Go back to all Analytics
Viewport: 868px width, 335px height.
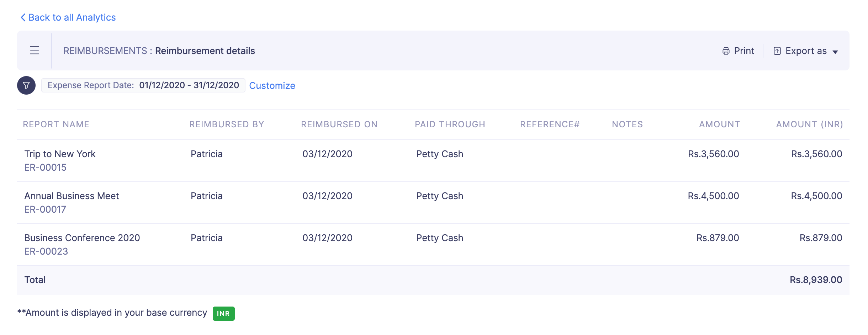click(x=72, y=17)
